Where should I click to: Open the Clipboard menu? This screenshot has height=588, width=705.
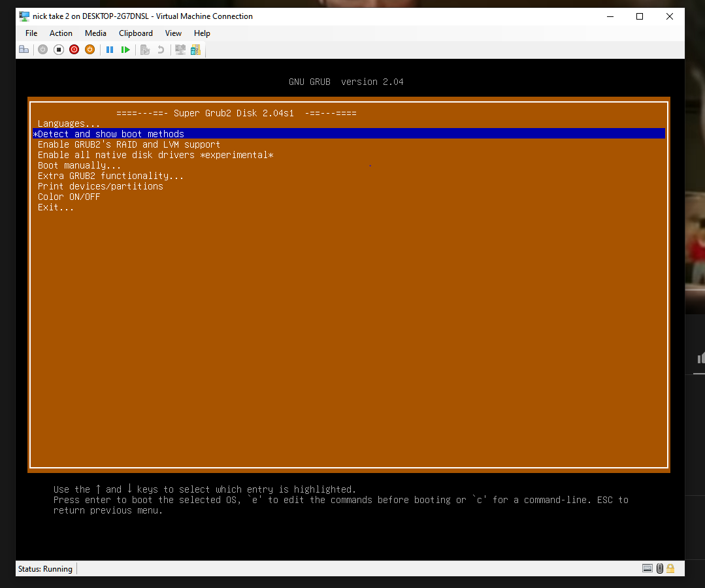136,33
